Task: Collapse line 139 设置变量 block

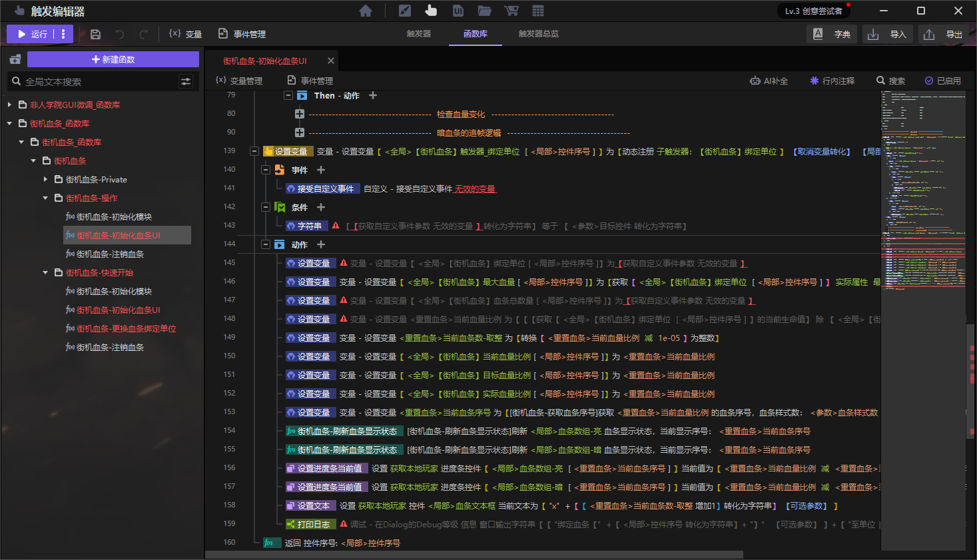Action: pos(254,151)
